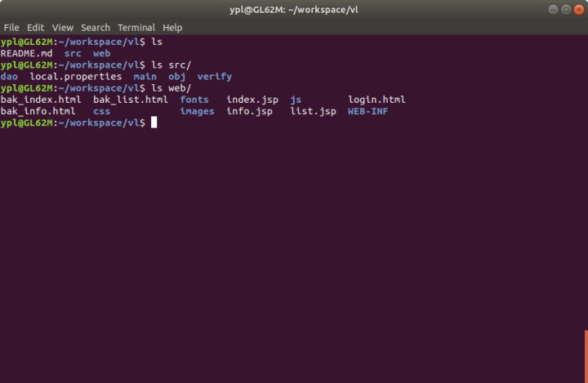Click the verify directory name
This screenshot has height=383, width=588.
(x=215, y=77)
